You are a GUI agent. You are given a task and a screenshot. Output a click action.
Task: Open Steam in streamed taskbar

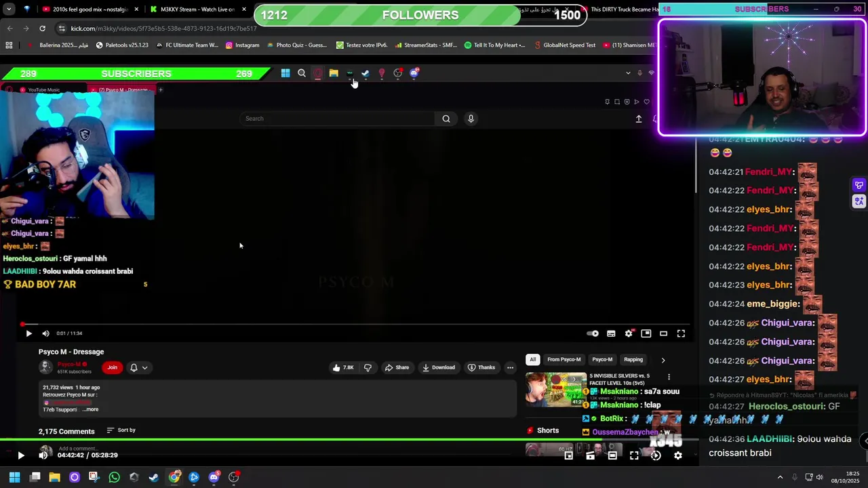(366, 73)
